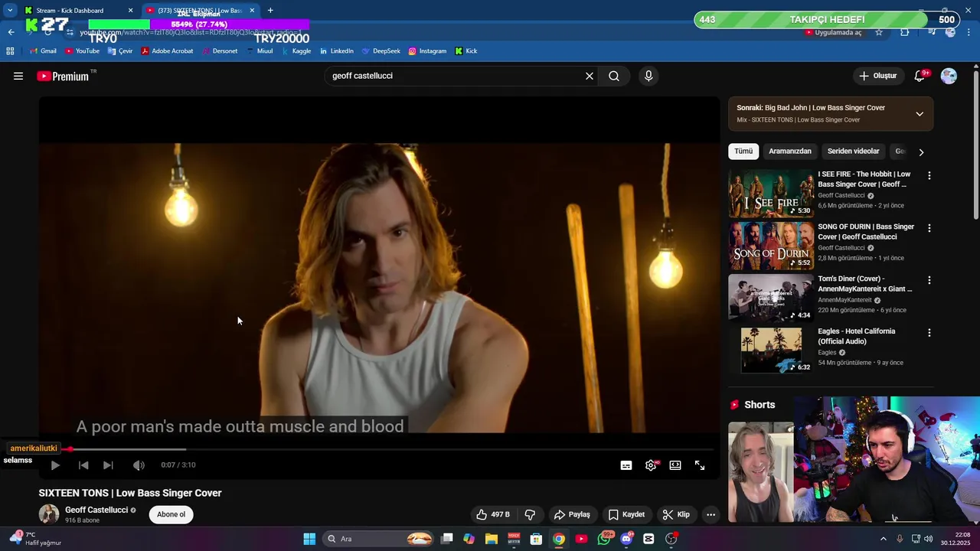The height and width of the screenshot is (551, 980).
Task: Select the Aramanızdan filter chip
Action: pos(790,152)
